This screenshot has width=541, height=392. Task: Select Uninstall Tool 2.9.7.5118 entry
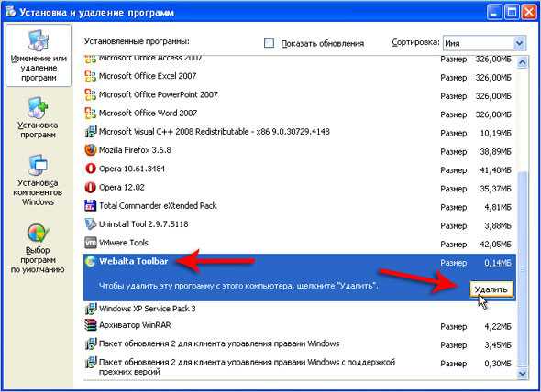[144, 224]
